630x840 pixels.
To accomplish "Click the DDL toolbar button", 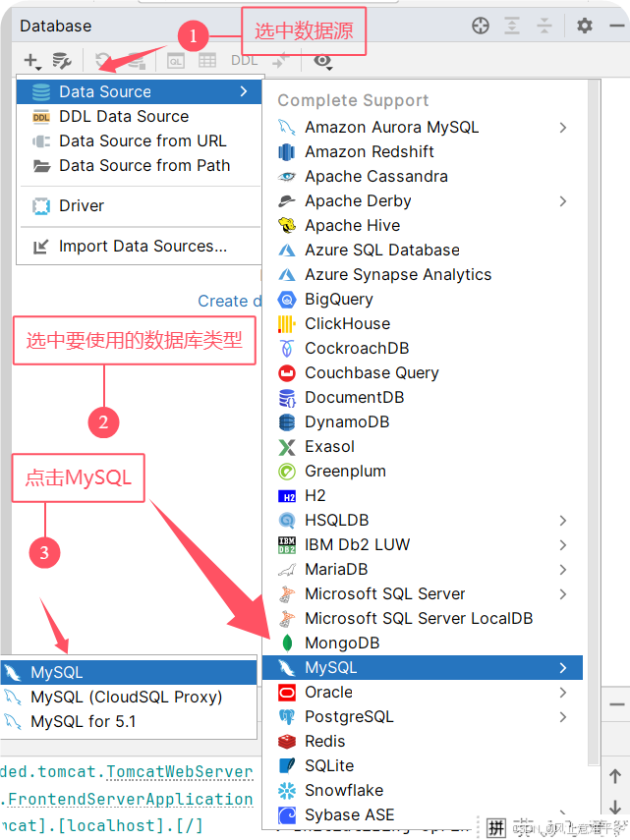I will [245, 61].
